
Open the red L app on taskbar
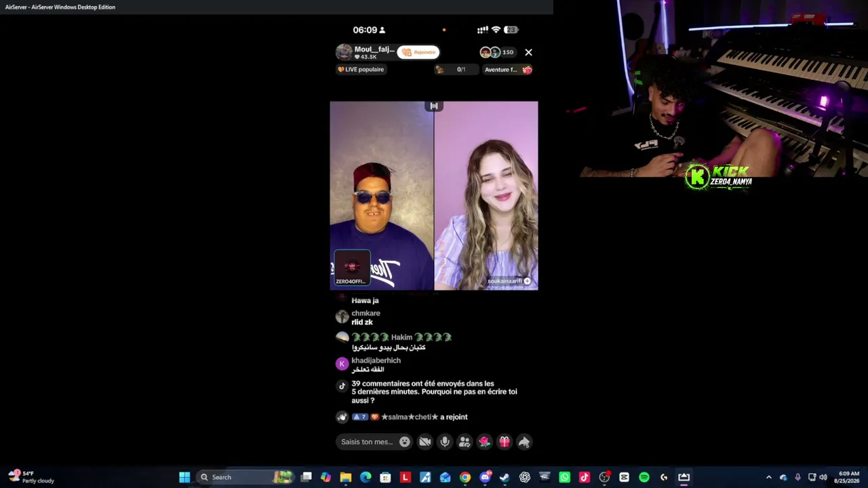tap(406, 477)
